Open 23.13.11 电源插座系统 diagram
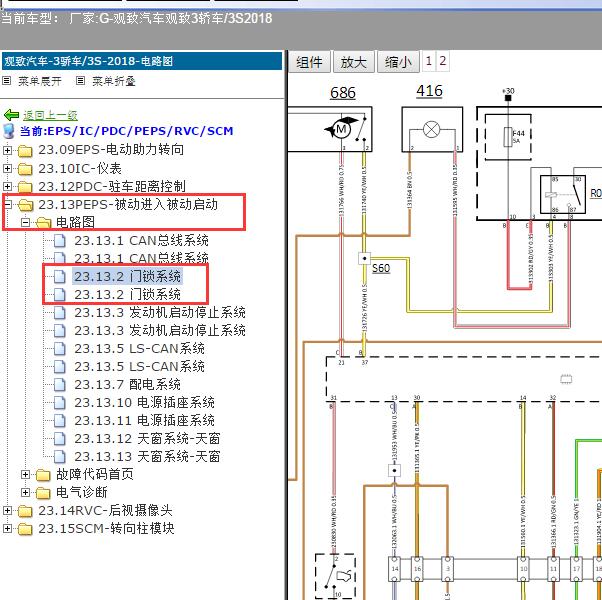Screen dimensions: 602x600 pyautogui.click(x=144, y=420)
